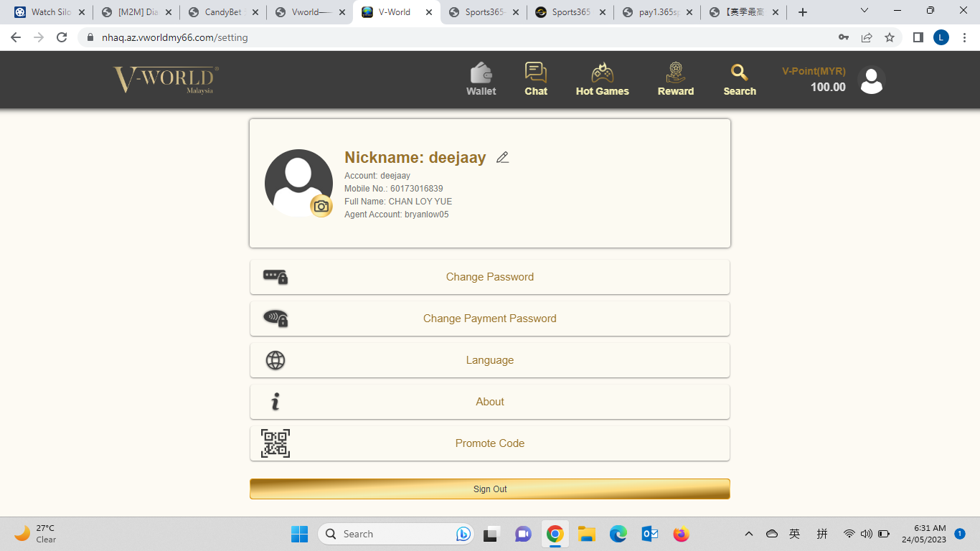Edit nickname with the pencil icon
This screenshot has height=551, width=980.
502,158
